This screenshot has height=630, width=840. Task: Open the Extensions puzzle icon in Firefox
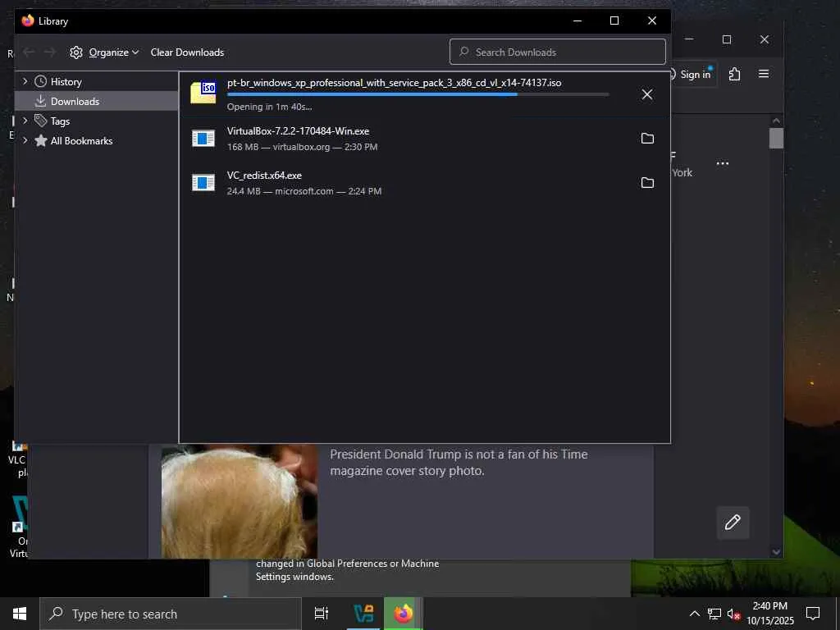coord(734,74)
